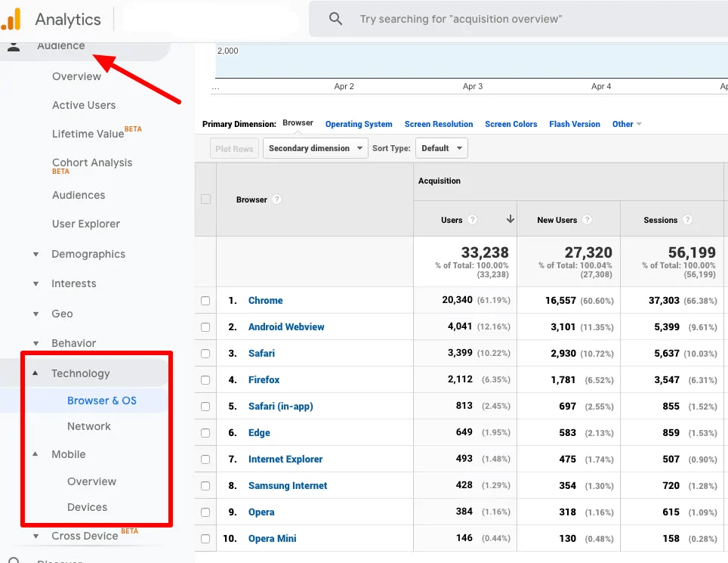
Task: Expand the Interests section
Action: (35, 284)
